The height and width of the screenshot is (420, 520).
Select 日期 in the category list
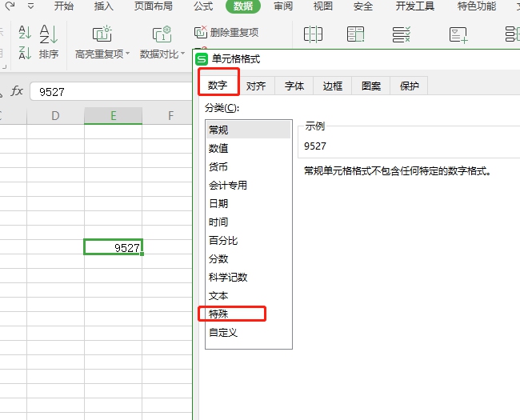click(248, 203)
